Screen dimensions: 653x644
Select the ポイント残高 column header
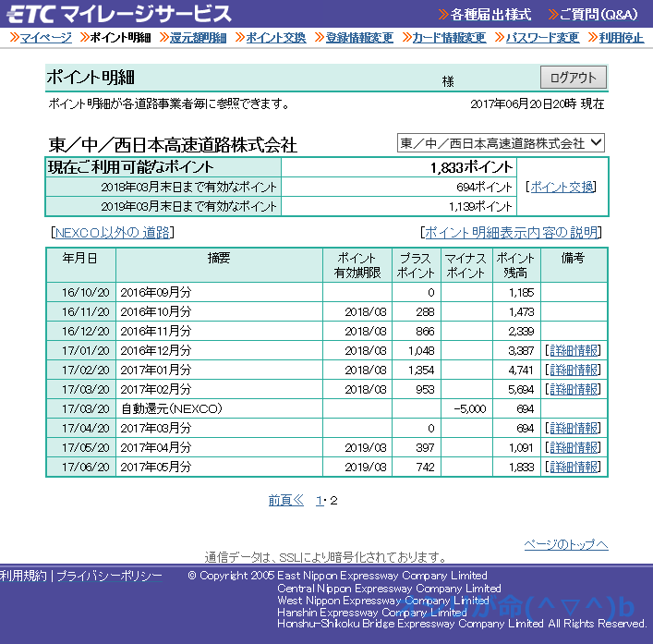pyautogui.click(x=517, y=265)
